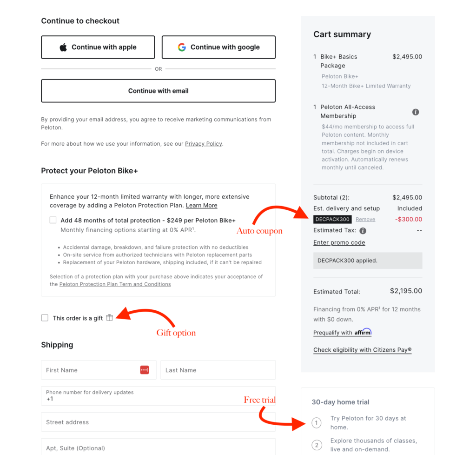The image size is (476, 455).
Task: Open the Privacy Policy link
Action: tap(203, 143)
